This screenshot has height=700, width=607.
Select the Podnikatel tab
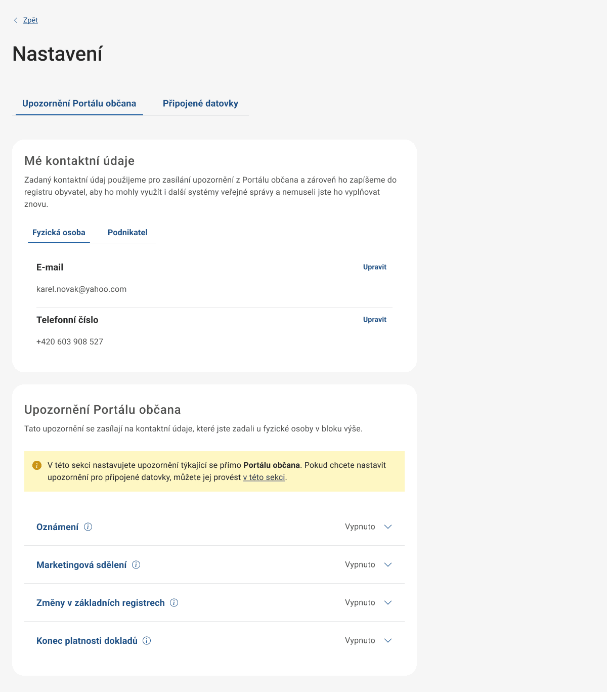pos(127,232)
